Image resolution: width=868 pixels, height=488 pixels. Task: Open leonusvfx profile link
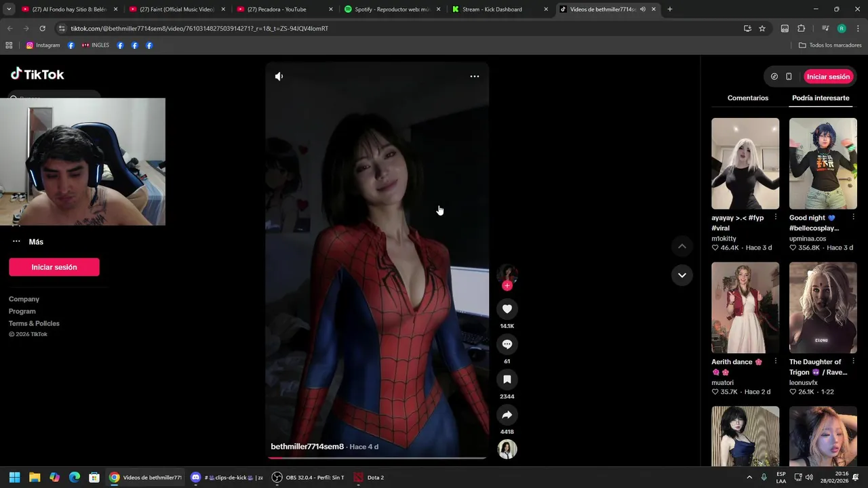pos(804,383)
